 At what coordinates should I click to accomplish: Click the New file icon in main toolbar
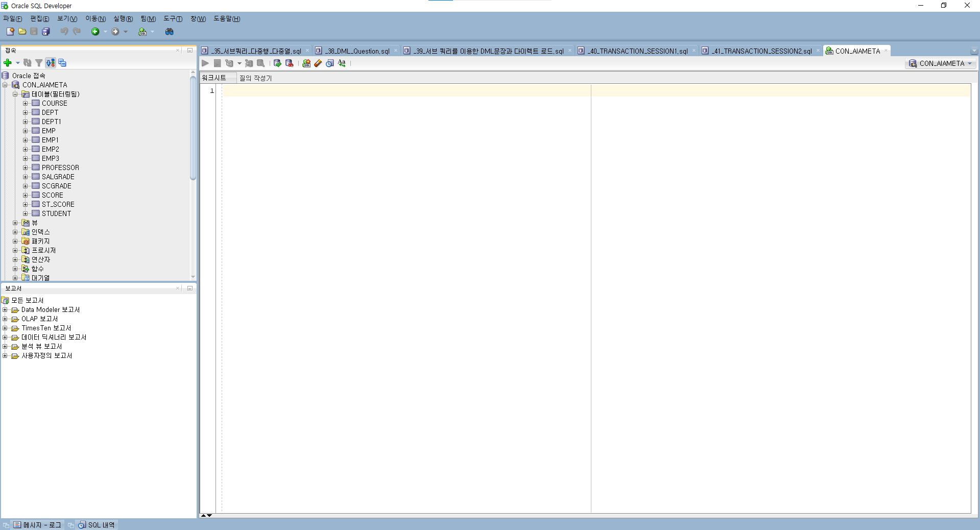10,32
